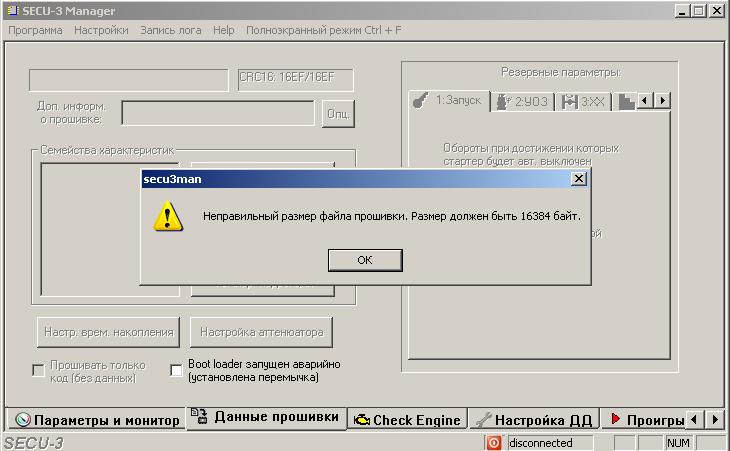Open the Запись лога menu

170,30
